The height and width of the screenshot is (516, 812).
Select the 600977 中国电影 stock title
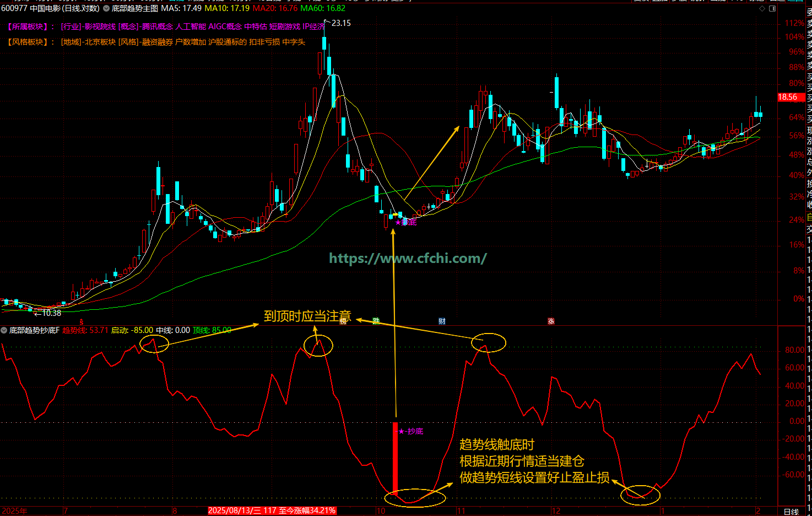click(51, 8)
